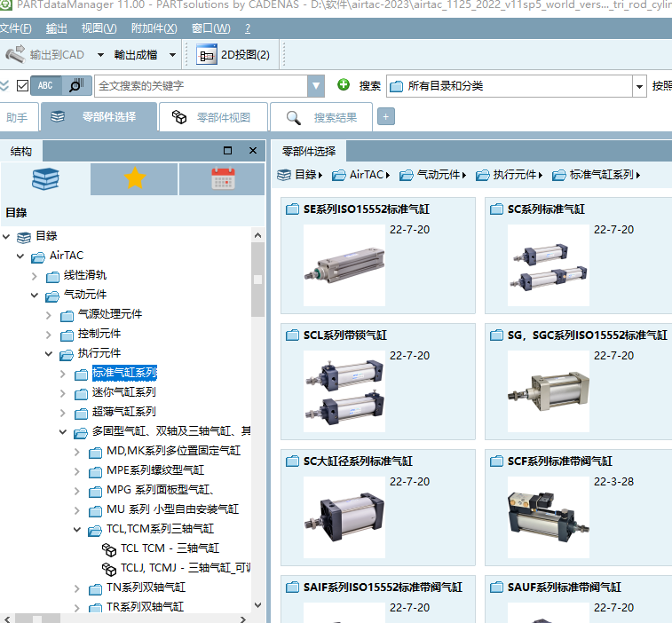This screenshot has height=623, width=672.
Task: Open SC大缸径系列标准气缸 thumbnail
Action: point(344,517)
